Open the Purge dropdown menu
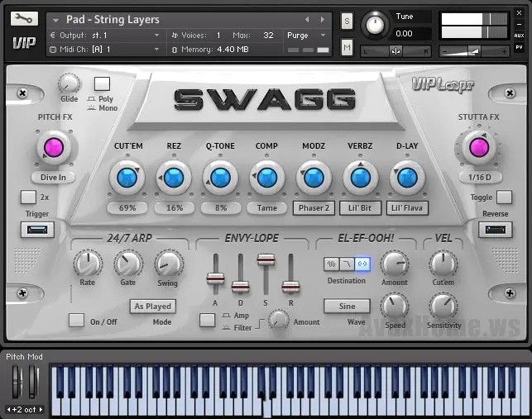The width and height of the screenshot is (532, 419). pos(324,35)
